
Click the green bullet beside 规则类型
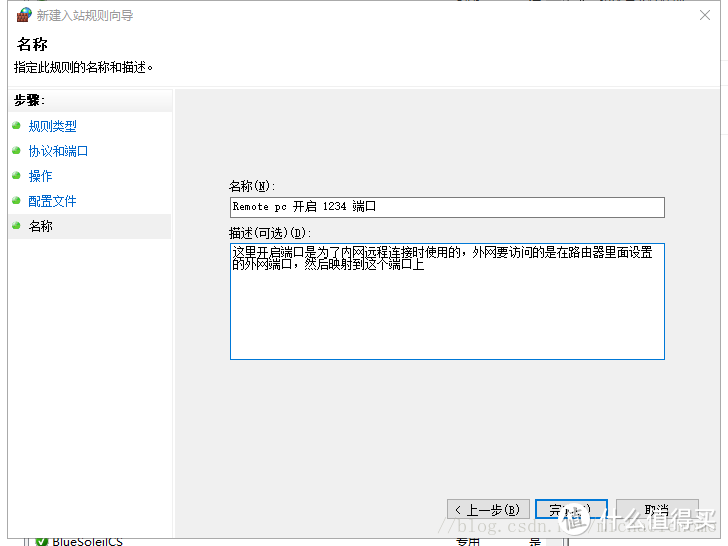tap(16, 126)
